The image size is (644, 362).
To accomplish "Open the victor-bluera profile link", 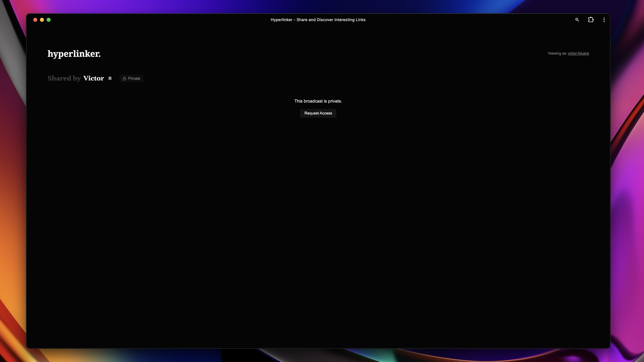I will click(x=578, y=53).
